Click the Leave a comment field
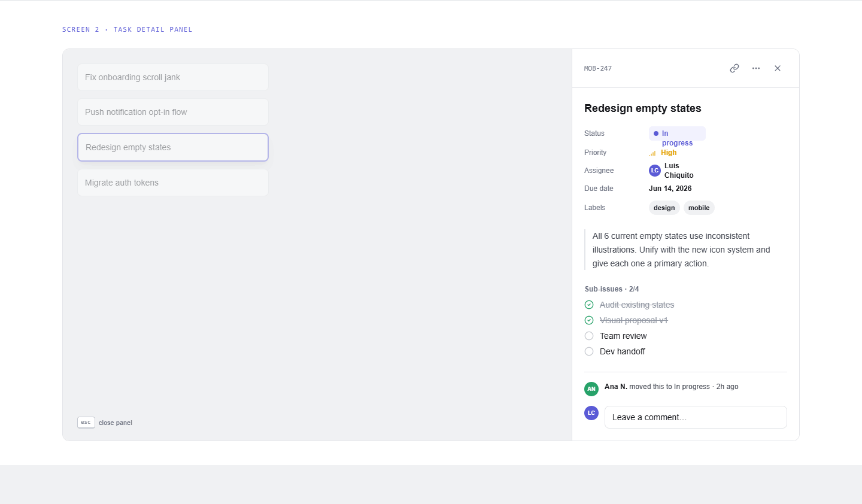 (x=696, y=417)
